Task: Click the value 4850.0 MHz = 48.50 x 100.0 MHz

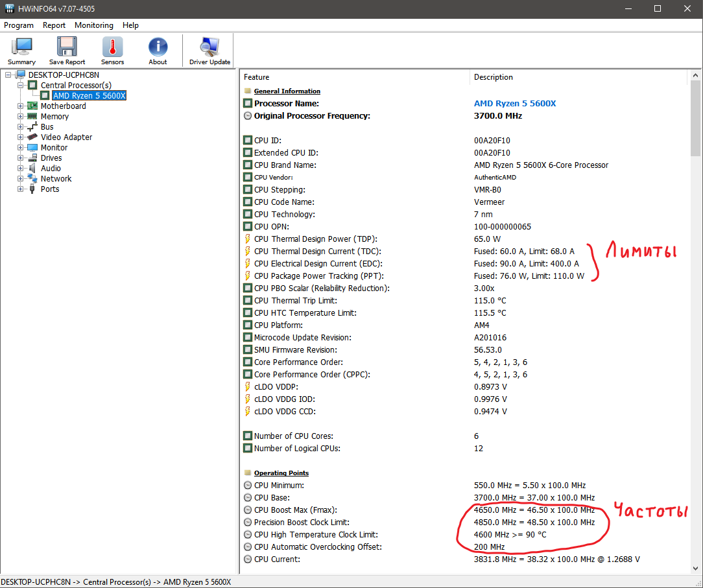Action: point(534,522)
